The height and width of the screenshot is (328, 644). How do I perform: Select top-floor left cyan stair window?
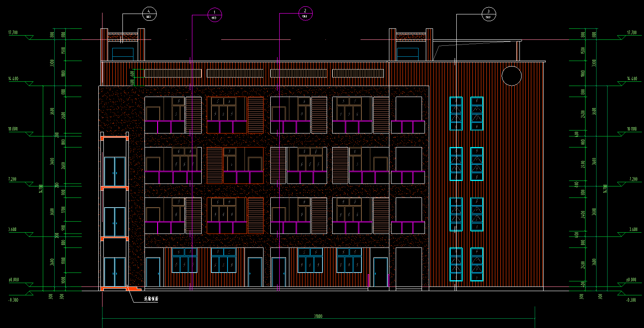click(x=456, y=114)
